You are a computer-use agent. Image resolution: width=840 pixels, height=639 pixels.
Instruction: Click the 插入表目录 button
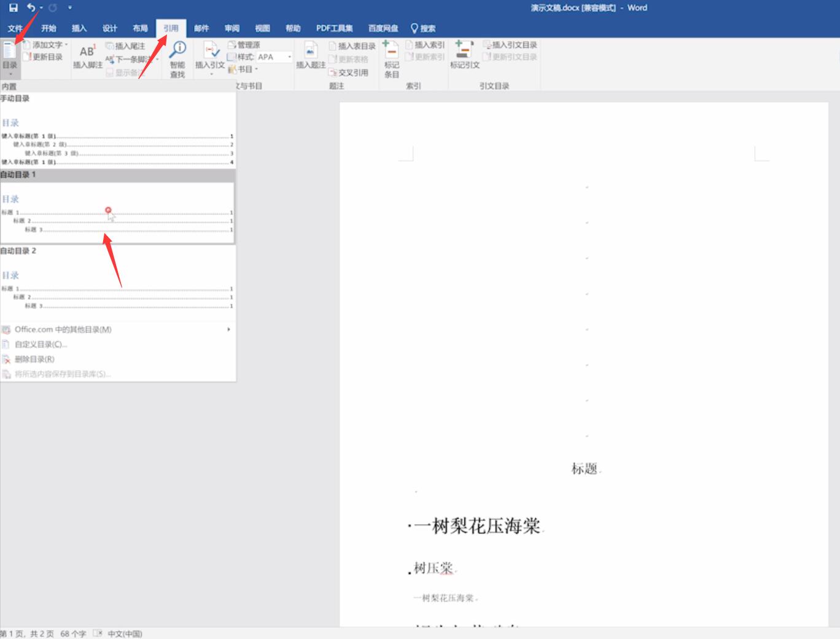[x=352, y=46]
